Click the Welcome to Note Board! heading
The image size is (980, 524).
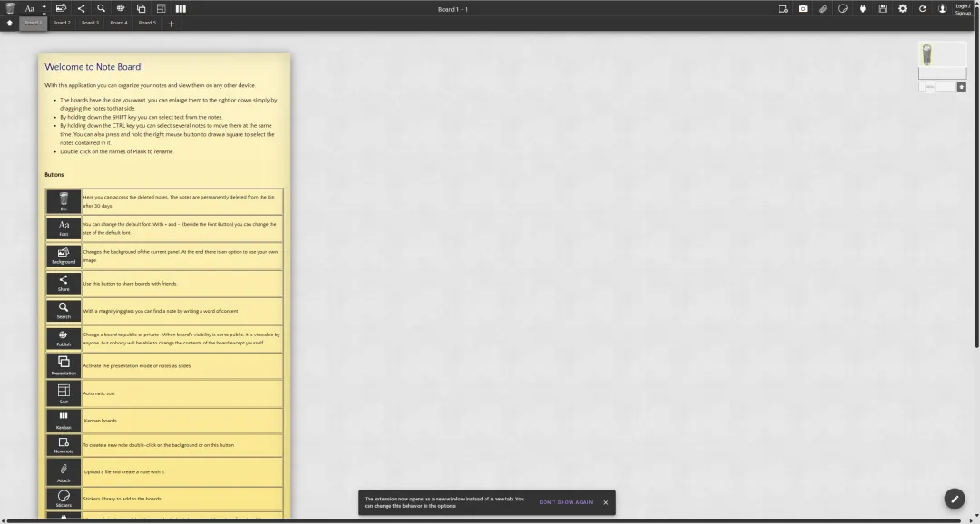click(93, 67)
